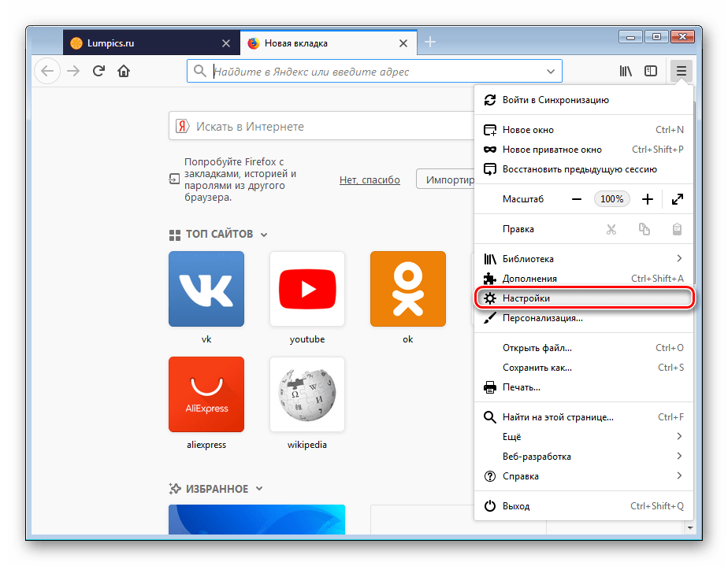This screenshot has width=728, height=566.
Task: Expand the address bar history dropdown
Action: point(551,72)
